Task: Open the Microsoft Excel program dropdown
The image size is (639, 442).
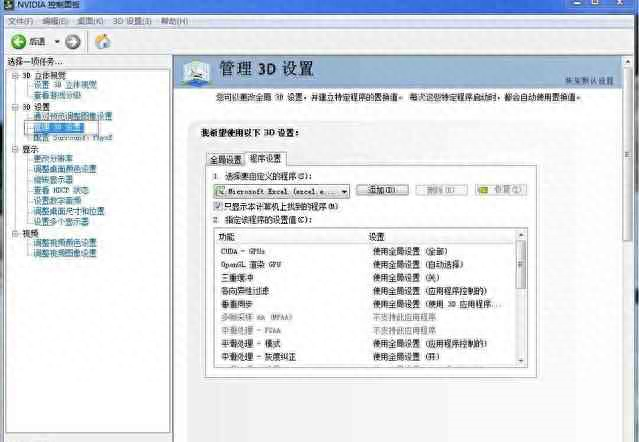Action: 344,189
